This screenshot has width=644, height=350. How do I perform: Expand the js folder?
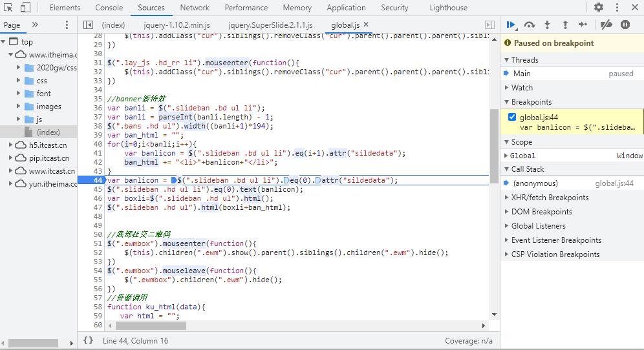(18, 119)
